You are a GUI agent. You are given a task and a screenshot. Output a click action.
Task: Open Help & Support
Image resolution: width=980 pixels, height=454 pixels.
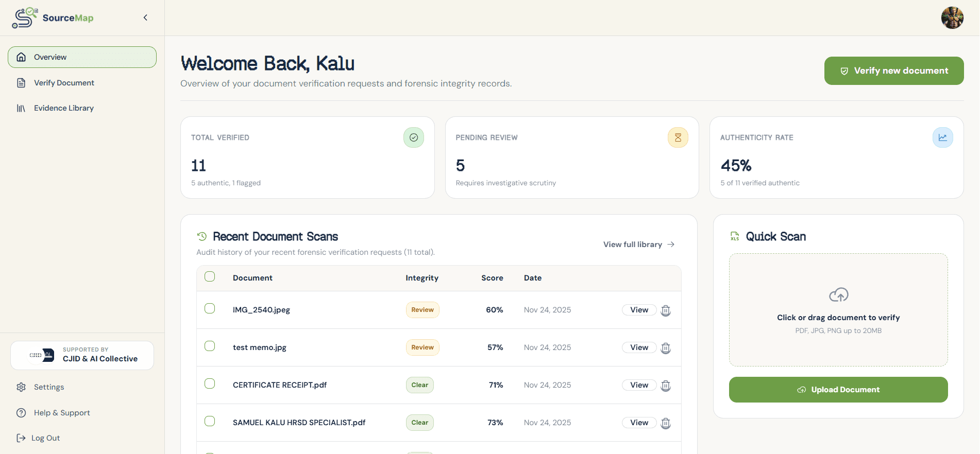pyautogui.click(x=82, y=413)
